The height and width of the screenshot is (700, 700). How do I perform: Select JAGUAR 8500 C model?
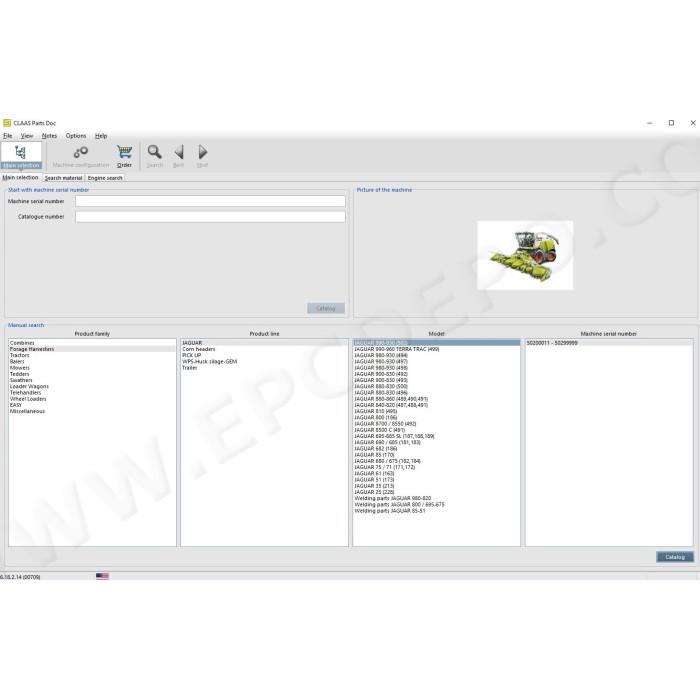coord(437,430)
